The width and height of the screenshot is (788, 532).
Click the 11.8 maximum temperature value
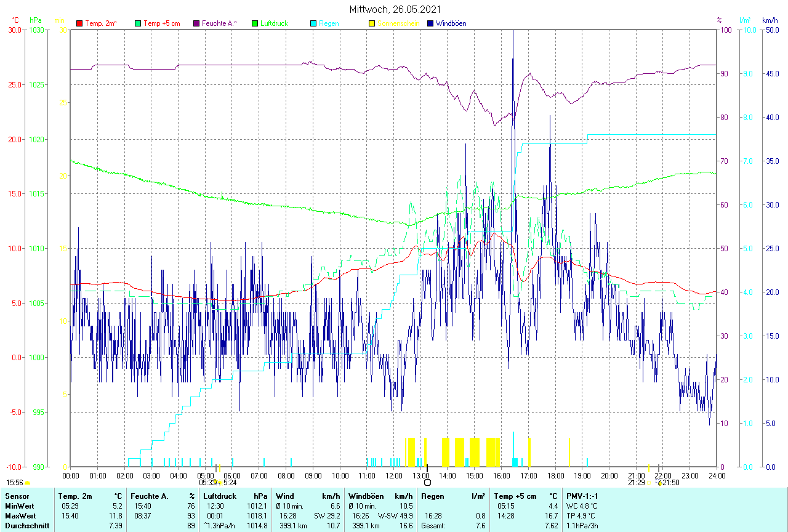tap(115, 515)
